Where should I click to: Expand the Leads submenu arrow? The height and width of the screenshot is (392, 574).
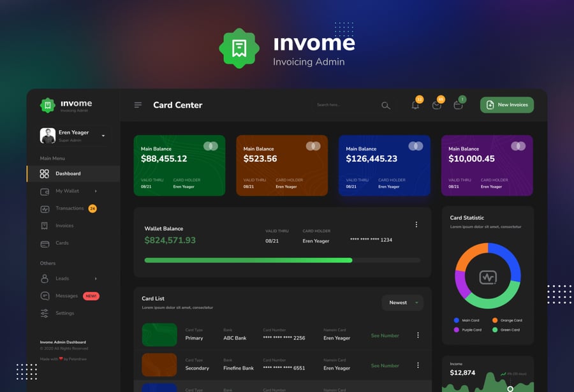pyautogui.click(x=96, y=279)
